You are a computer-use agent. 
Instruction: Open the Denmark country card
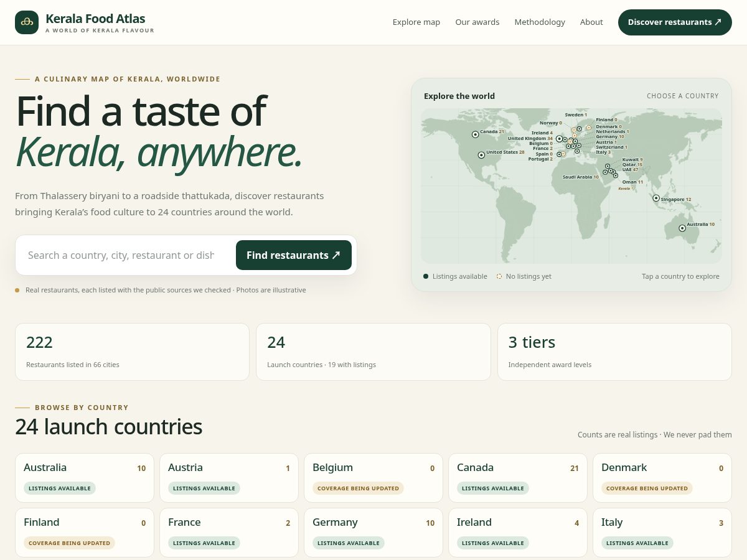point(662,478)
